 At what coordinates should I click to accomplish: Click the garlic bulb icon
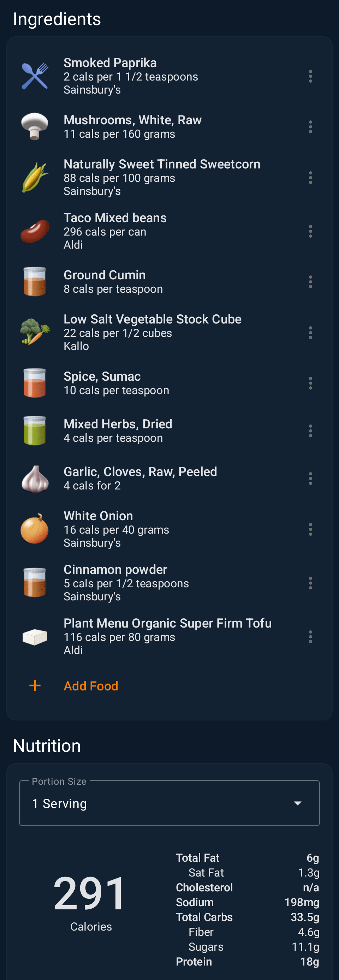tap(35, 479)
